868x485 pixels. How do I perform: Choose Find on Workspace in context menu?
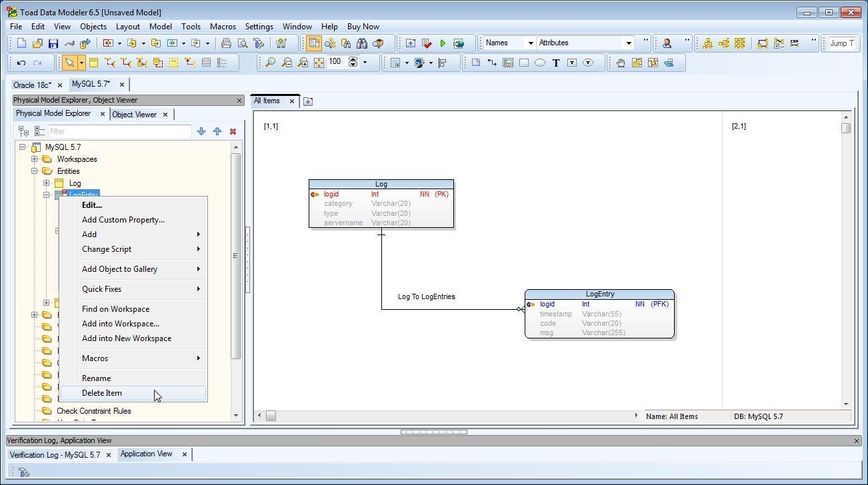point(133,309)
